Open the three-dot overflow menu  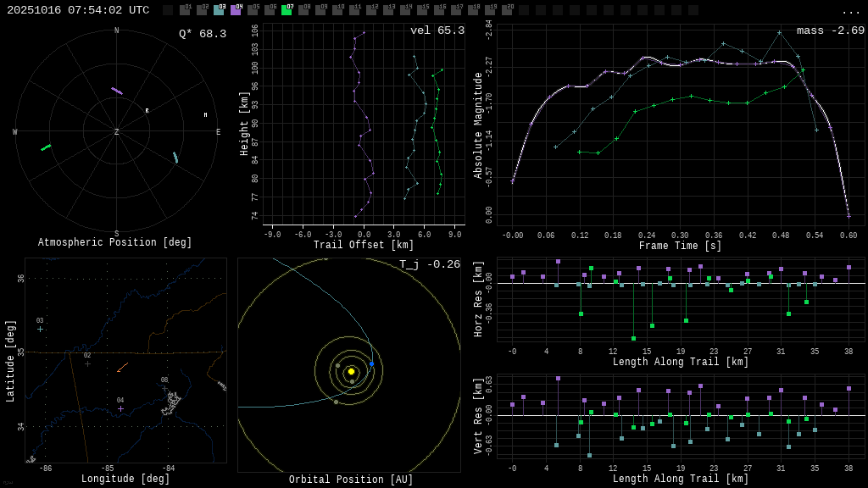point(850,11)
